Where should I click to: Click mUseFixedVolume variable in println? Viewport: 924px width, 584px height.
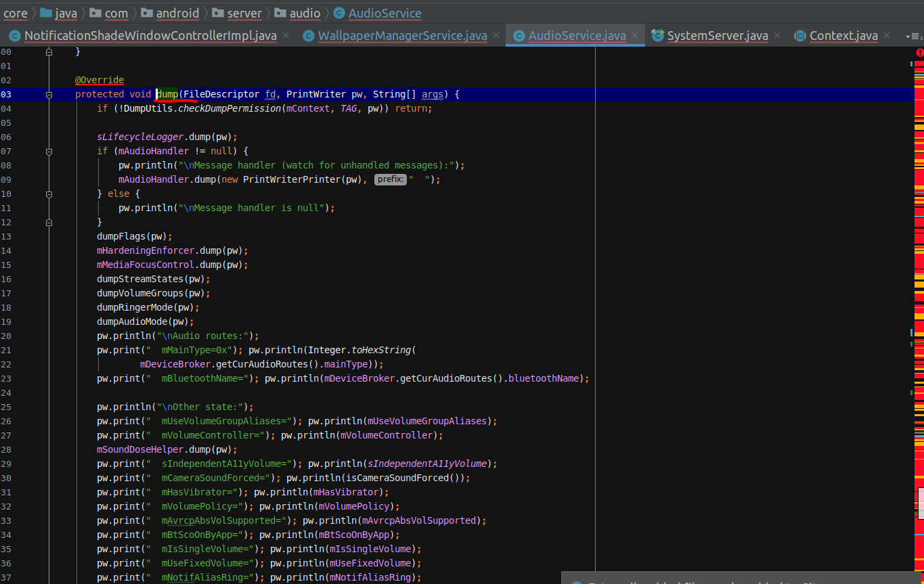(x=370, y=563)
